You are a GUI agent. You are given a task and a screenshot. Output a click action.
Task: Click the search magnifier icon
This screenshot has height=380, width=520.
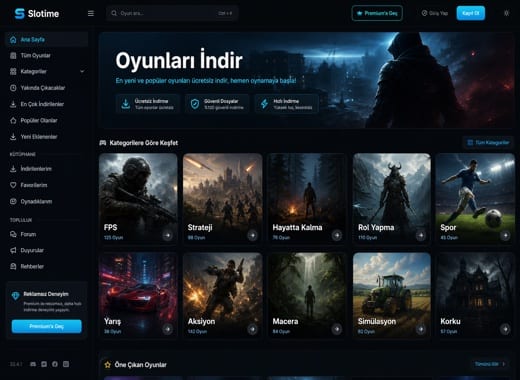114,13
